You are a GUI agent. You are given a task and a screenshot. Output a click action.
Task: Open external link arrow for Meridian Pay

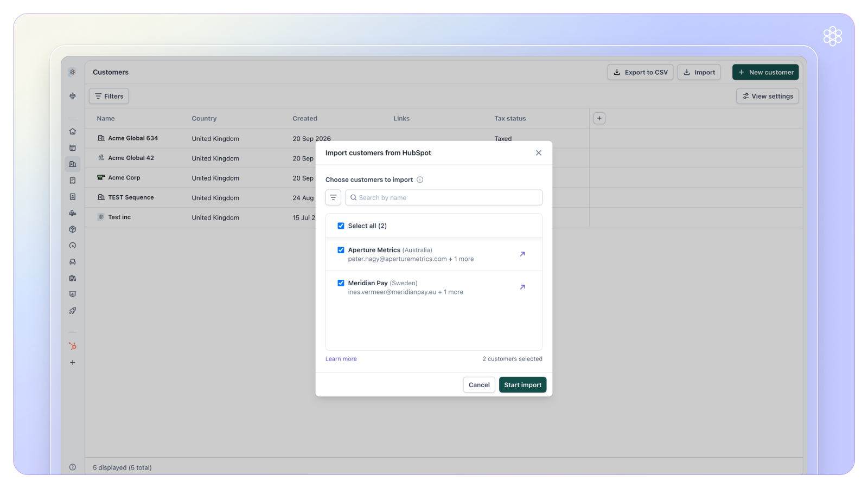tap(522, 287)
